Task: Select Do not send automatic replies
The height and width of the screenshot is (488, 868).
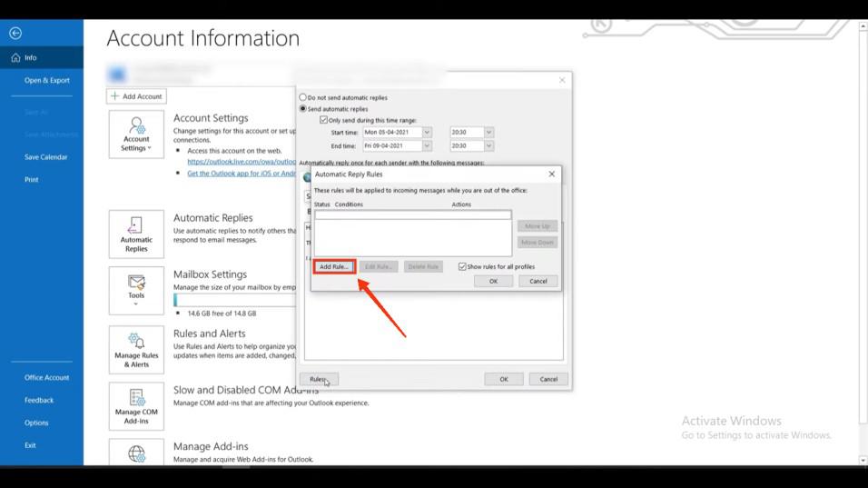Action: pyautogui.click(x=303, y=97)
